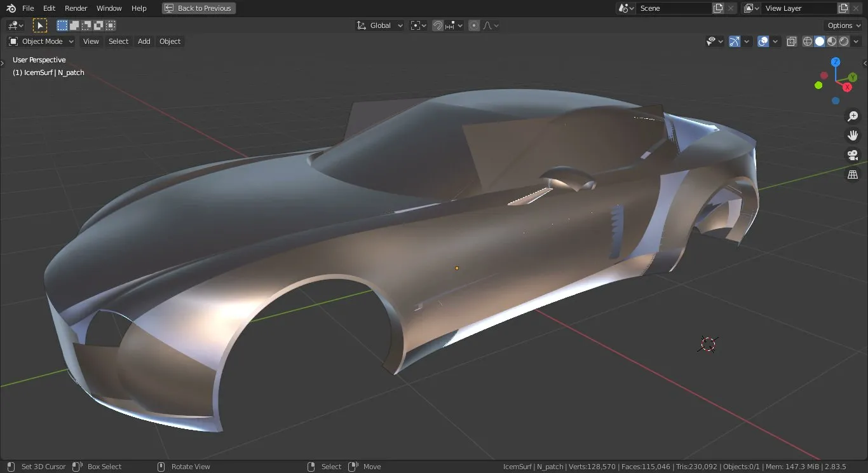Open the Options panel on the right
The height and width of the screenshot is (473, 868).
pos(843,25)
